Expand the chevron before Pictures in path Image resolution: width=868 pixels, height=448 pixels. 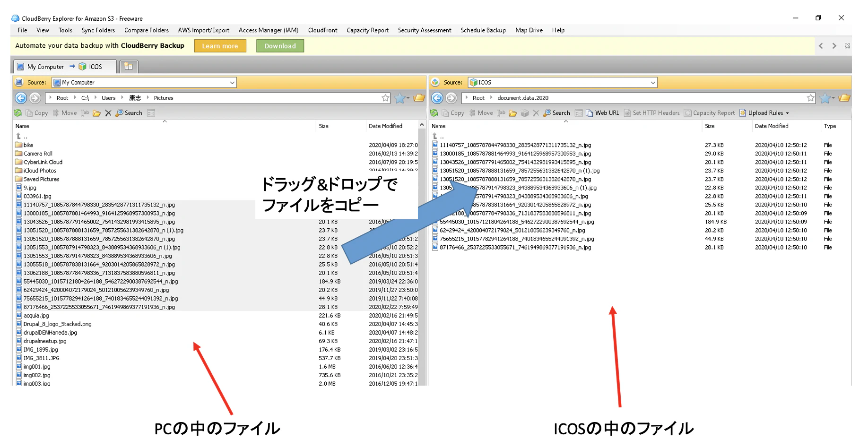pyautogui.click(x=148, y=98)
